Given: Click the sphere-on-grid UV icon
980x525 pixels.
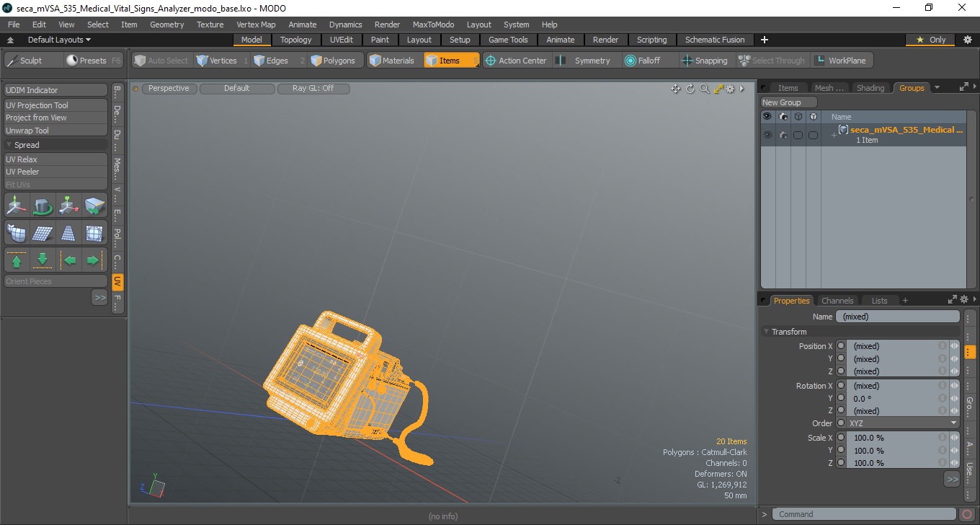Looking at the screenshot, I should [94, 233].
